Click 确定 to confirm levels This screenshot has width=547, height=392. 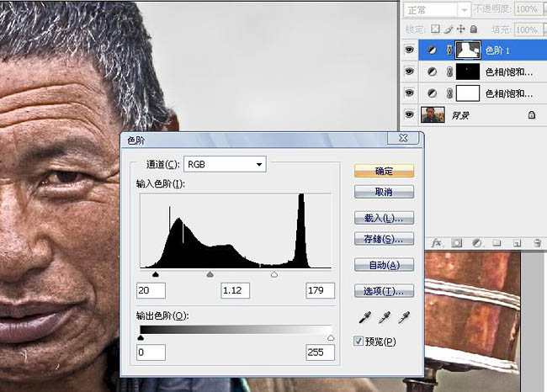click(x=384, y=171)
